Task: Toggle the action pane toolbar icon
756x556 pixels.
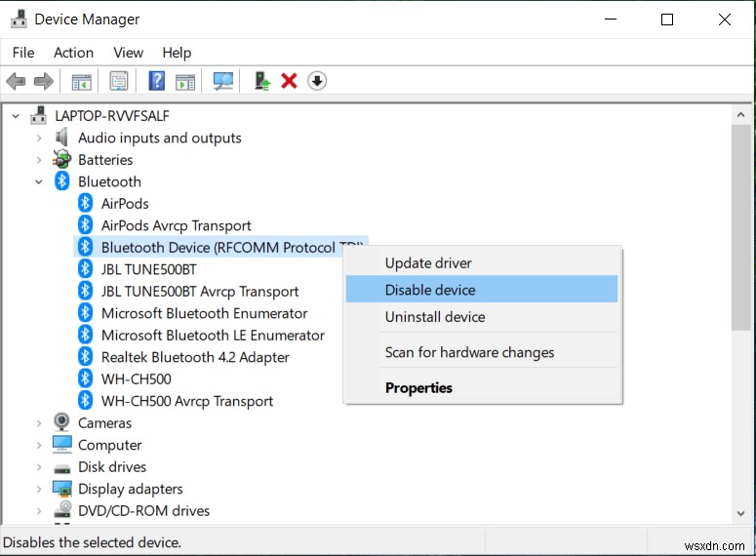Action: [185, 81]
